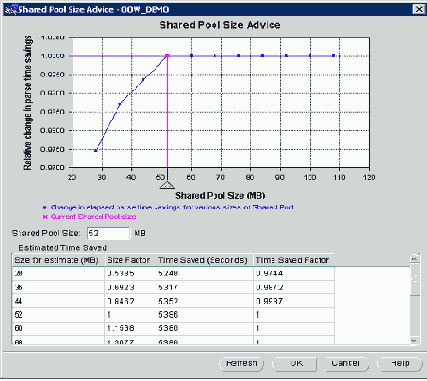Click the table scrollbar up arrow
The image size is (427, 381).
(x=414, y=259)
